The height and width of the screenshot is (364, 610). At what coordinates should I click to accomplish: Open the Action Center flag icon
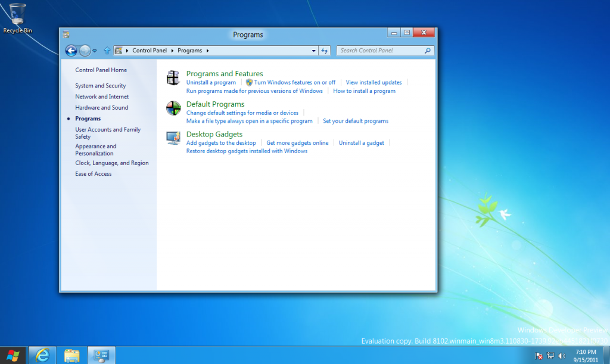(539, 355)
